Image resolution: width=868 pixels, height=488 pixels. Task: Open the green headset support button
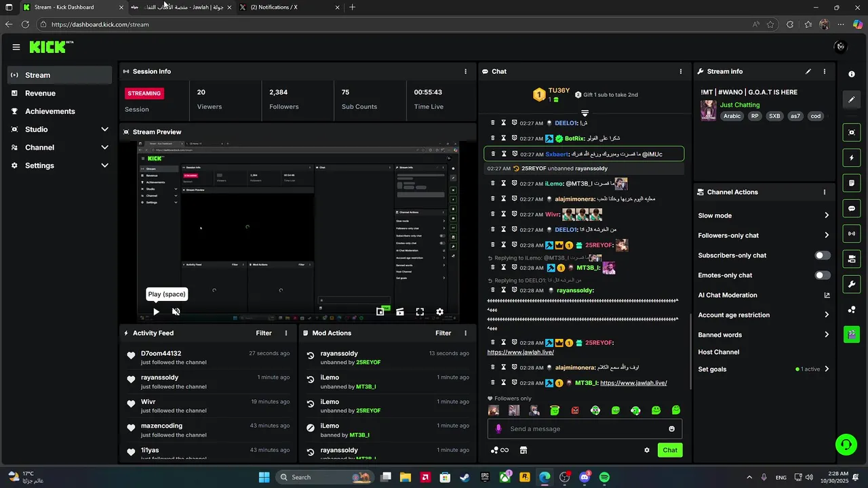click(846, 445)
